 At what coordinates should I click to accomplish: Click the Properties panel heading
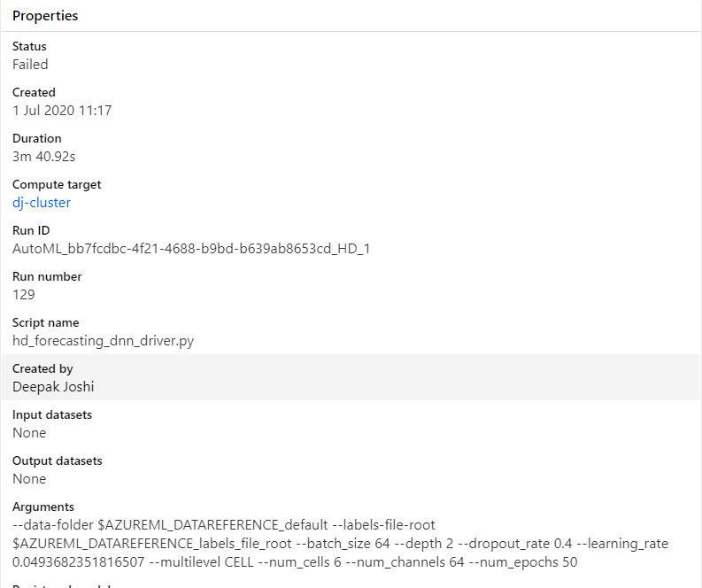(45, 16)
